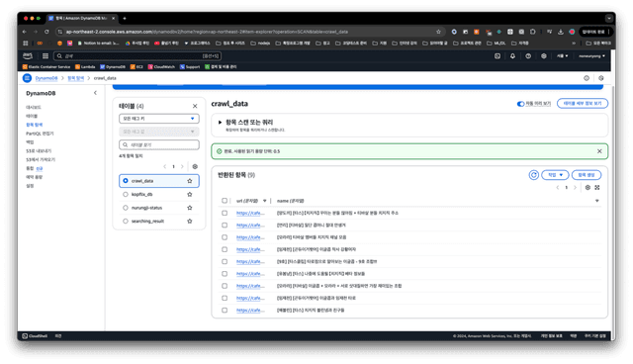Toggle the auto preview switch
Viewport: 633px width, 364px height.
click(x=520, y=104)
